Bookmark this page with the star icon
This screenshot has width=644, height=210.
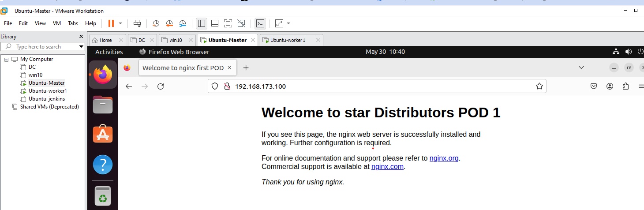(x=539, y=86)
